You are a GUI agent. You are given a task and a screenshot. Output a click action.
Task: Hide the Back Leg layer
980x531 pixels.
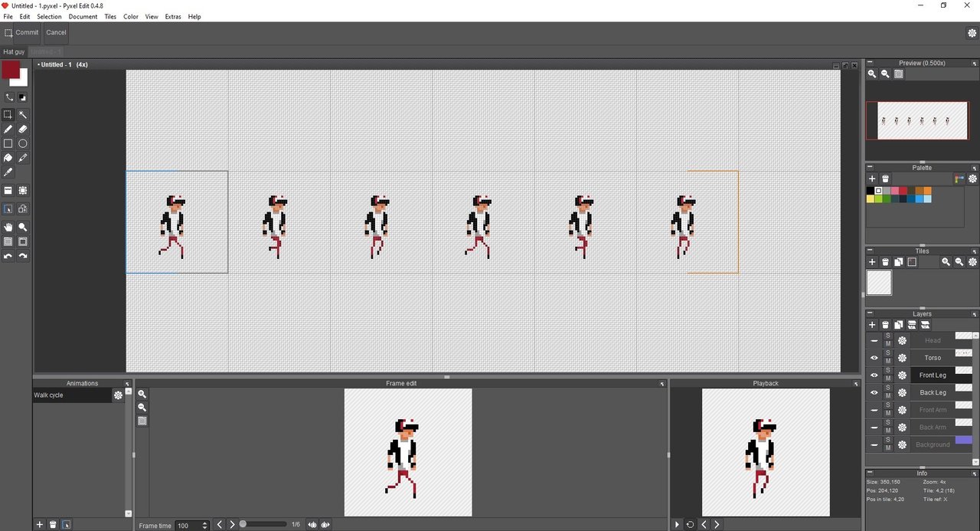coord(874,392)
